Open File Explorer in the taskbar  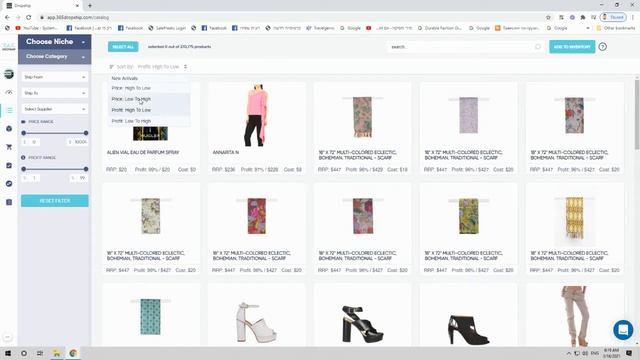coord(57,353)
